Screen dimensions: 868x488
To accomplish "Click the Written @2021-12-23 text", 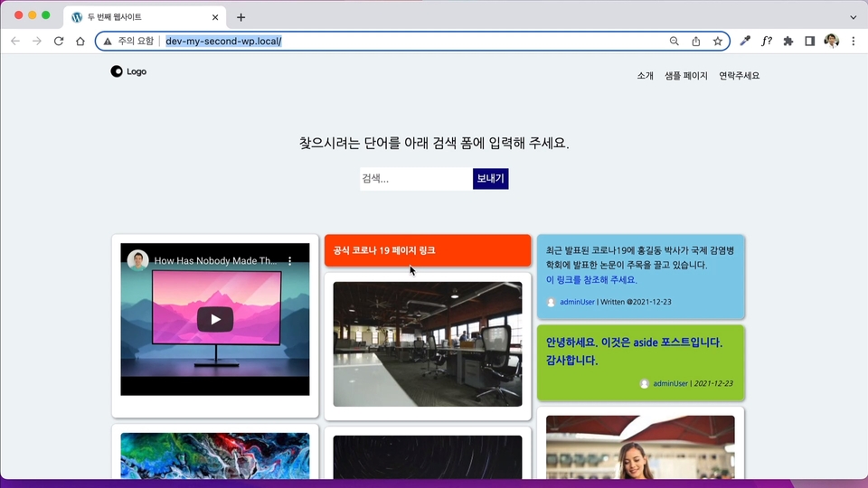I will point(636,302).
